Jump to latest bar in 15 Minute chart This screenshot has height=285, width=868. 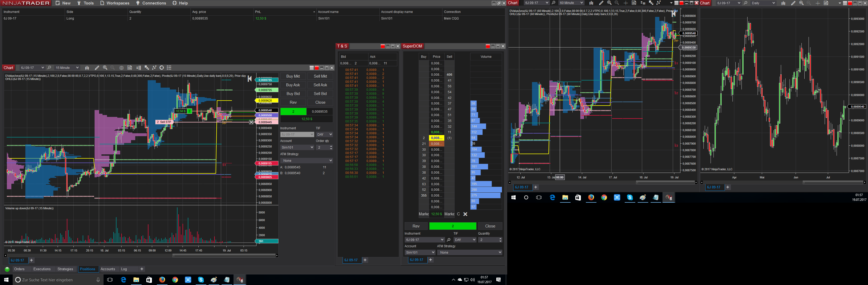click(x=250, y=79)
